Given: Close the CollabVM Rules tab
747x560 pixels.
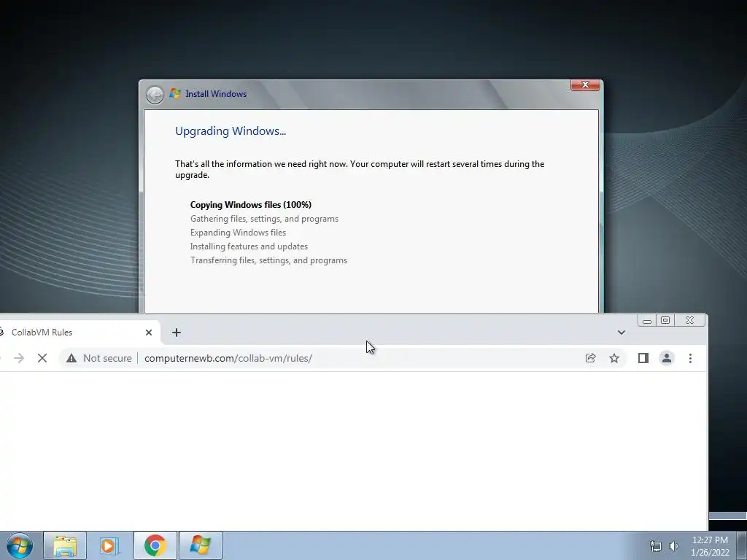Looking at the screenshot, I should coord(149,332).
